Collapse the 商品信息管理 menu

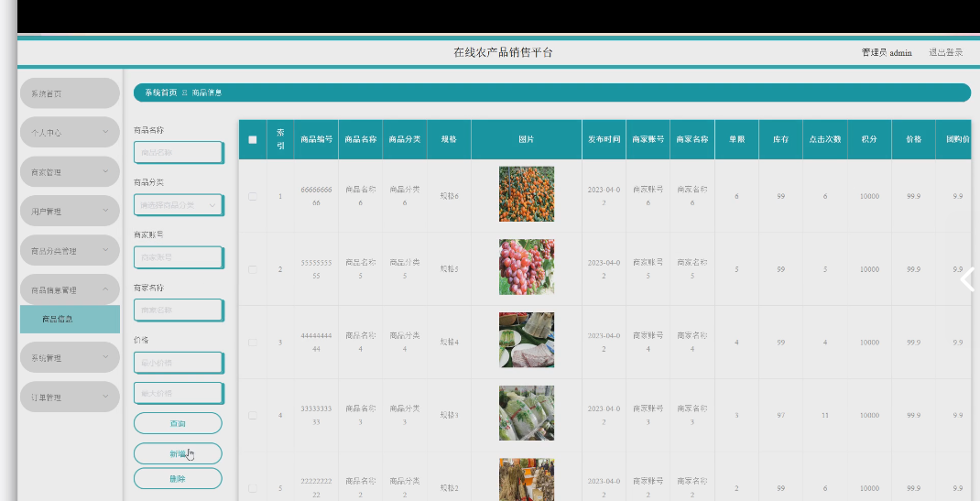click(70, 289)
